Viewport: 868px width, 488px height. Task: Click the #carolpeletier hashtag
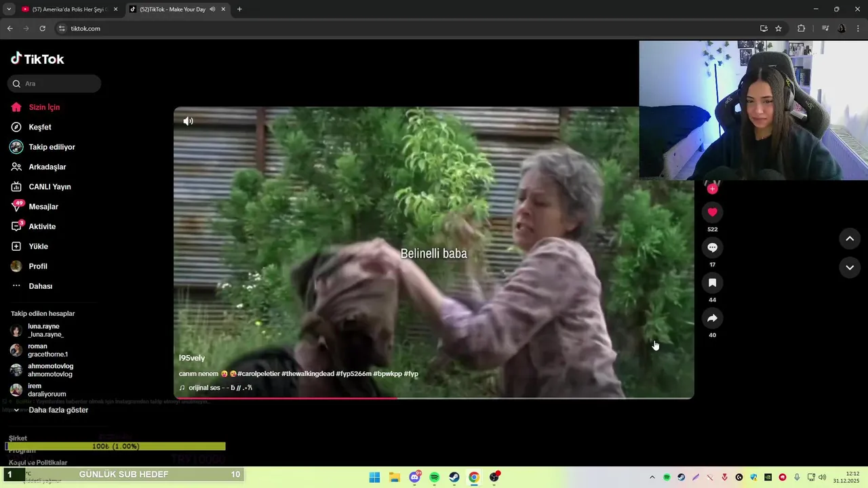click(258, 373)
